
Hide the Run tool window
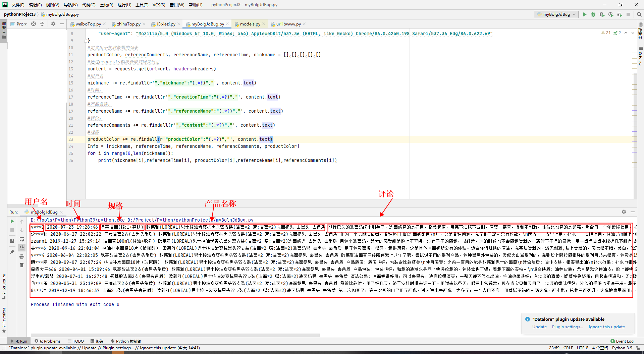[x=633, y=212]
